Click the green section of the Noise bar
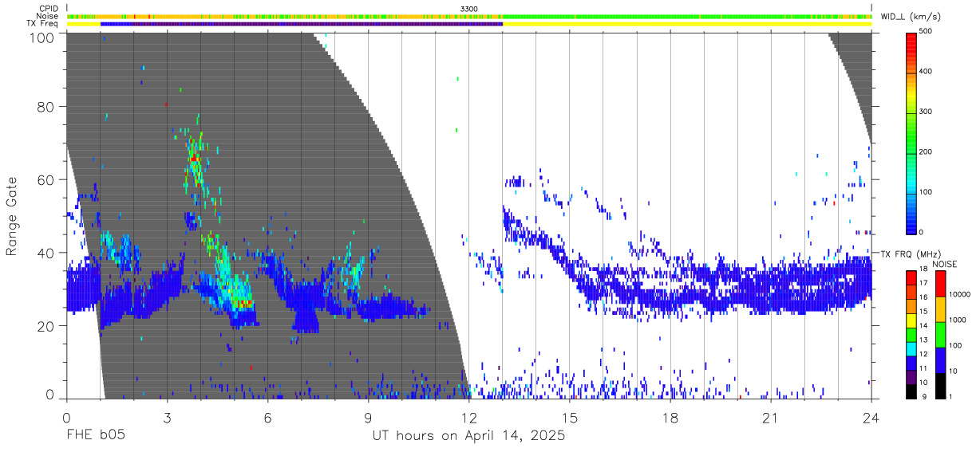This screenshot has height=452, width=980. point(686,16)
